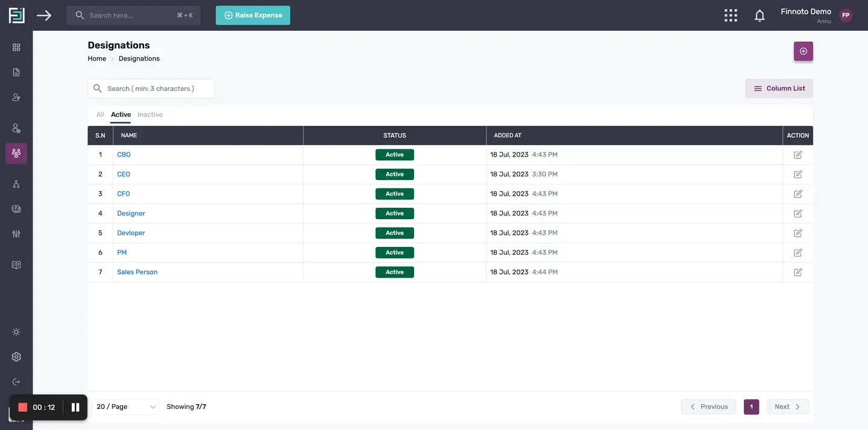Click the 4:44 PM timestamp of Sales Person
This screenshot has width=868, height=430.
[545, 272]
